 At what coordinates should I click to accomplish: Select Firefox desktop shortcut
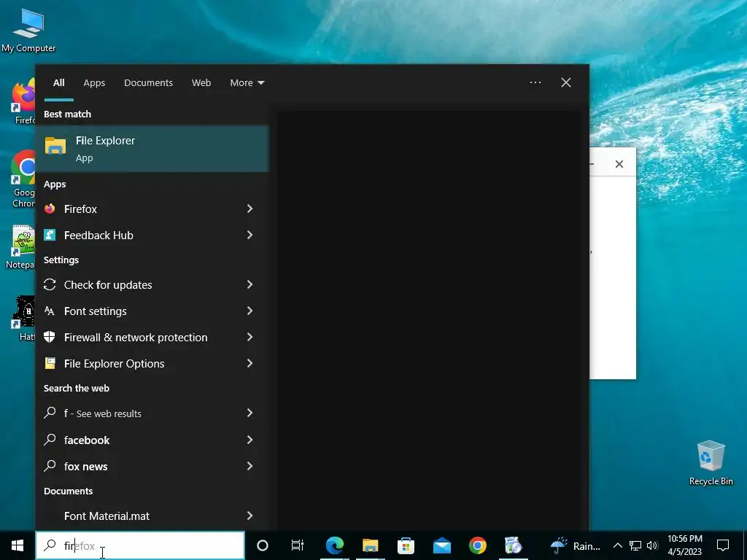pos(24,101)
